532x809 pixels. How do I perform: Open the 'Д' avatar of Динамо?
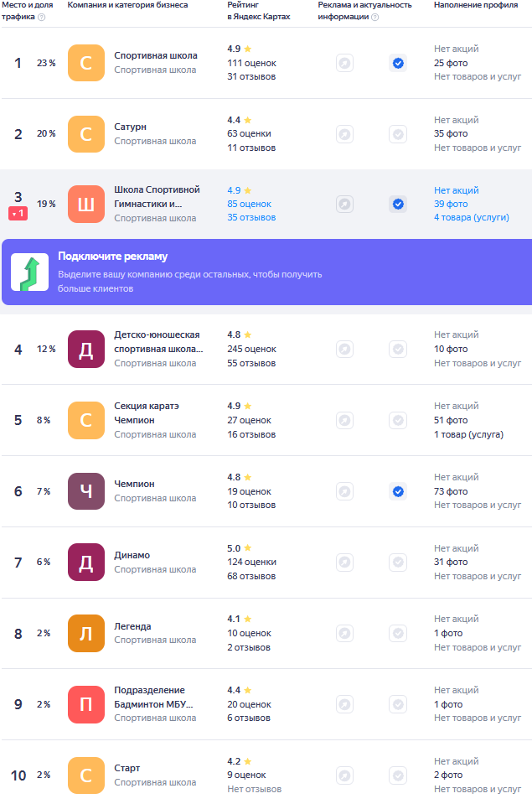pyautogui.click(x=86, y=563)
